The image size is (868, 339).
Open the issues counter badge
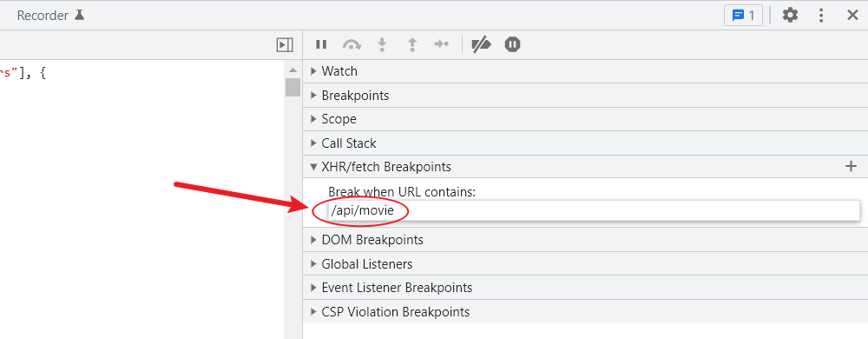[743, 15]
